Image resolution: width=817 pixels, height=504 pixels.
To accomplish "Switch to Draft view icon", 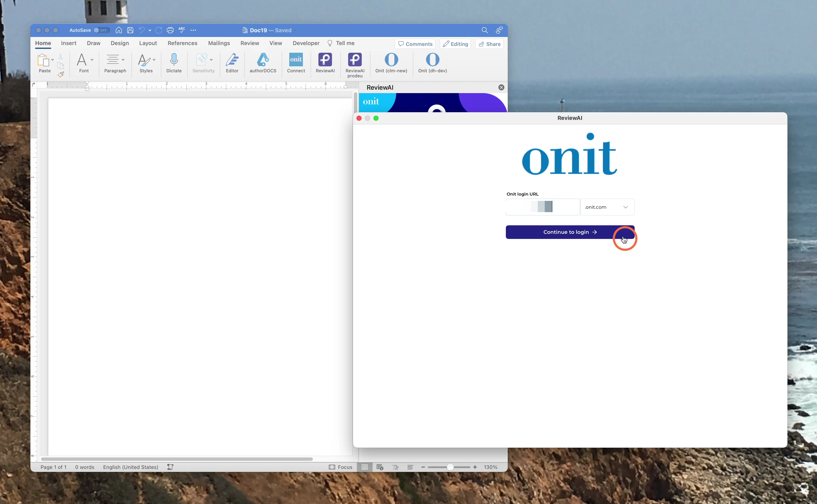I will click(410, 467).
